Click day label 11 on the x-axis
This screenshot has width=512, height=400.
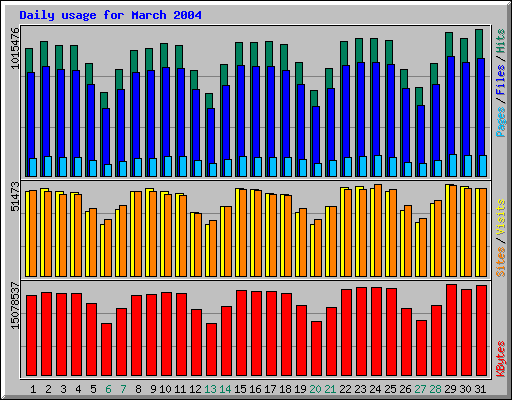[x=180, y=389]
